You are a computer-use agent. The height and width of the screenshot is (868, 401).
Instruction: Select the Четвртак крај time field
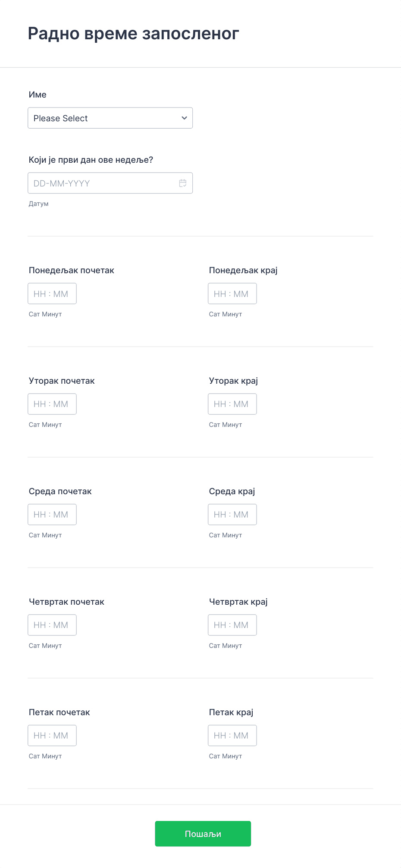(232, 625)
